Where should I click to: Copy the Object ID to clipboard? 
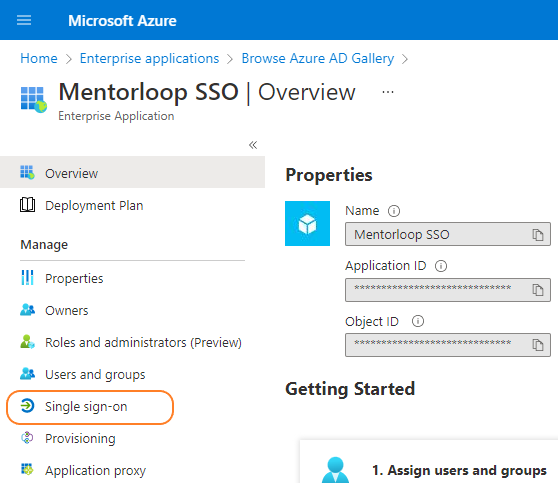pos(538,345)
